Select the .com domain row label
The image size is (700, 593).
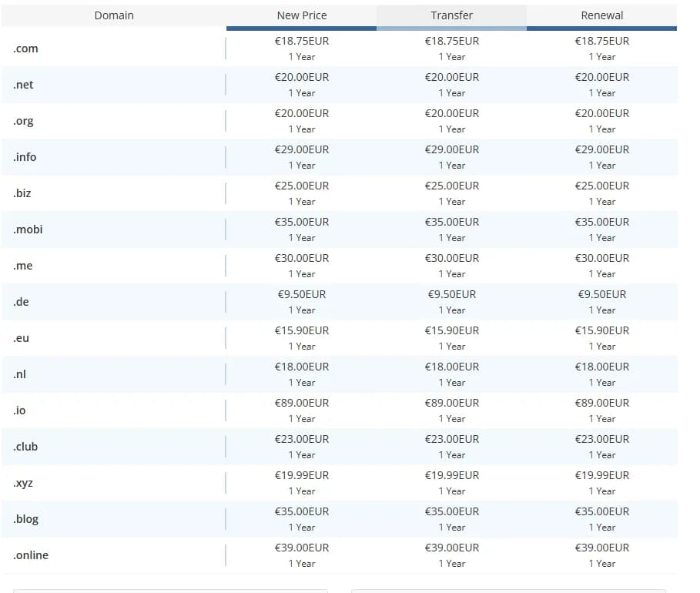click(x=25, y=49)
